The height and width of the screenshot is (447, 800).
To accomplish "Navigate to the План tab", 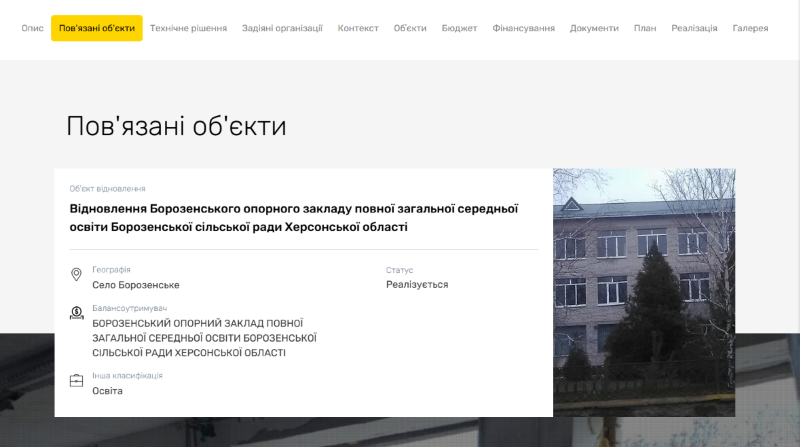I will click(645, 28).
